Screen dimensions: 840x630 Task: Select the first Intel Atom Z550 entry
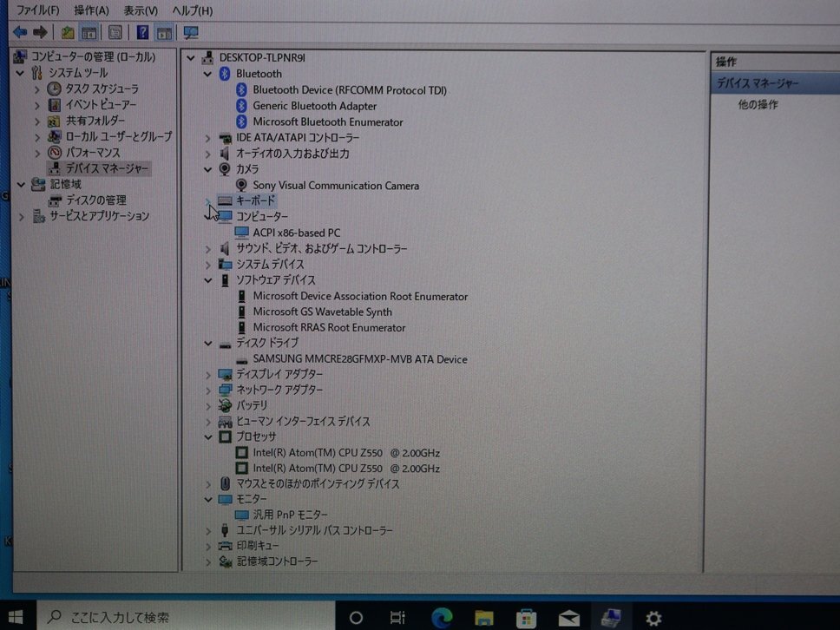[346, 453]
